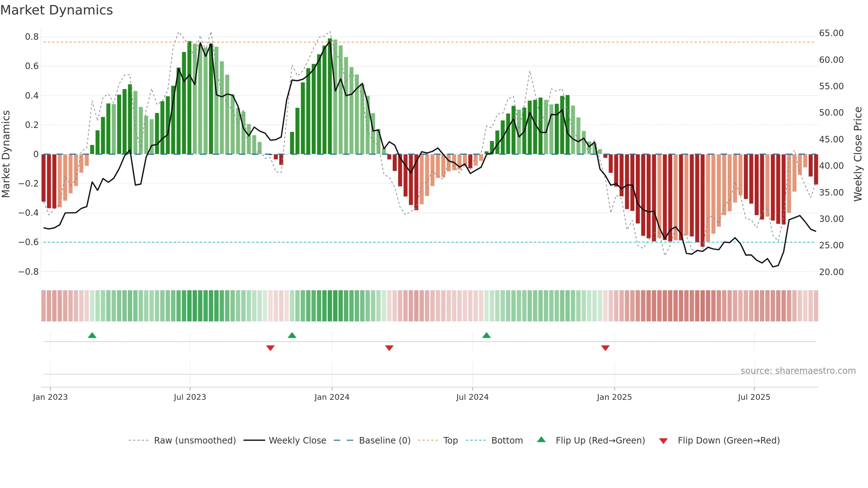Click the flip-up marker after Jul 2024
Viewport: 868px width, 488px height.
486,335
